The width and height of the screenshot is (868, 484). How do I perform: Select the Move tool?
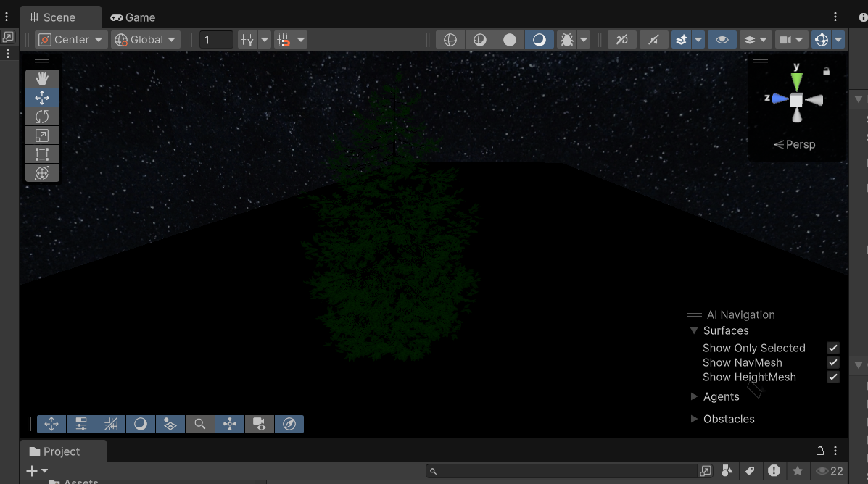(42, 97)
